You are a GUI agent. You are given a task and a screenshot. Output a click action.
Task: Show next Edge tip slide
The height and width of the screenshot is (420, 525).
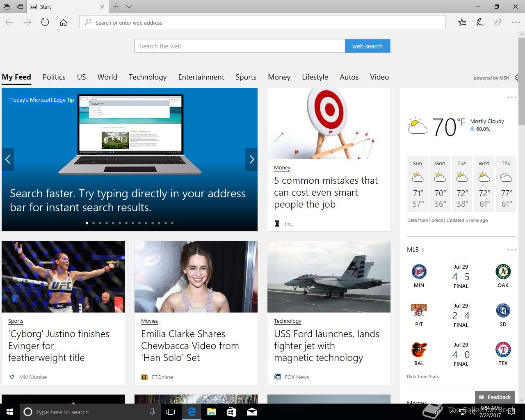pyautogui.click(x=251, y=160)
